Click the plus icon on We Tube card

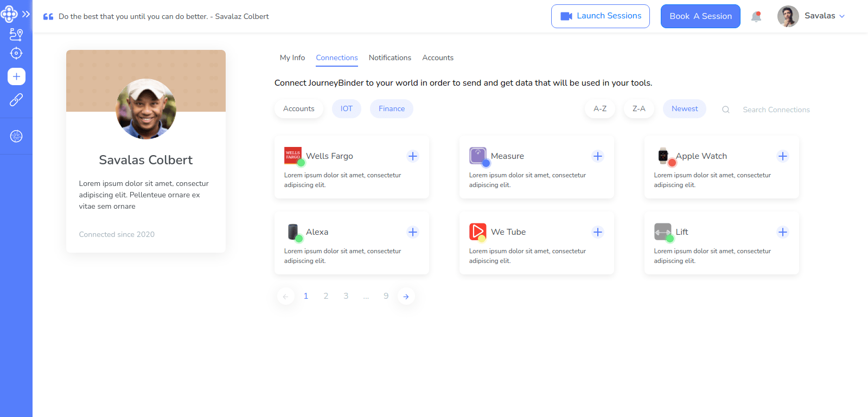coord(597,232)
